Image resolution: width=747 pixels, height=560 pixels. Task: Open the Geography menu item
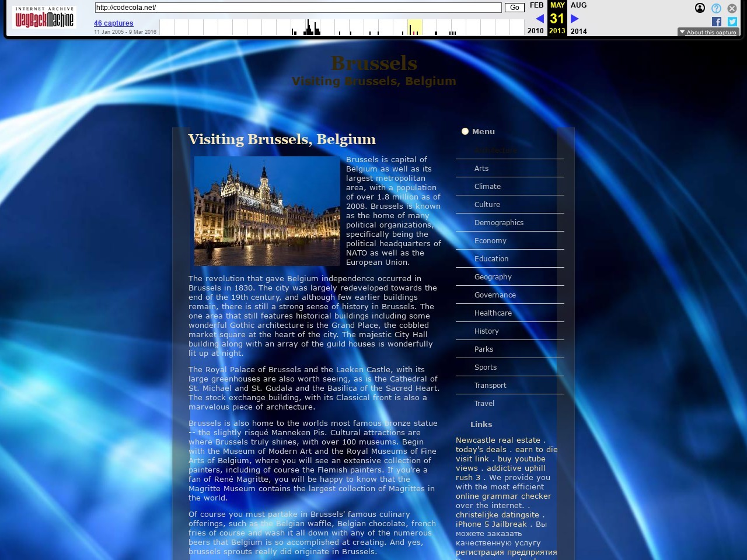[493, 277]
